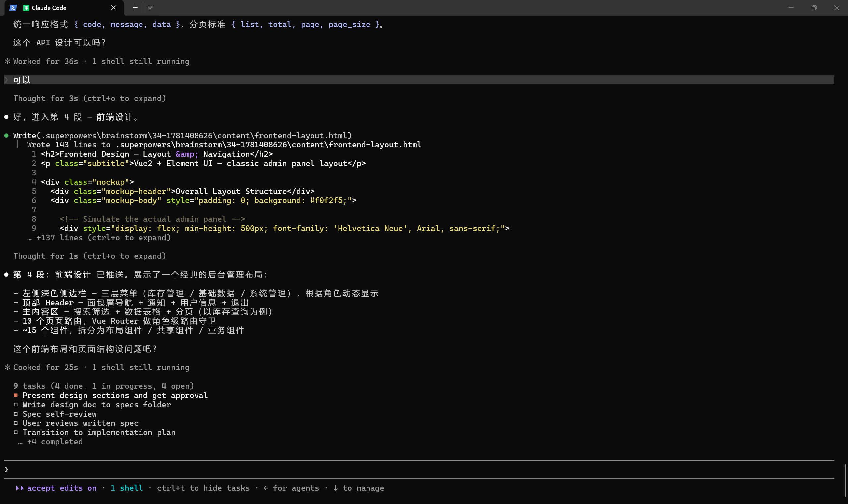Screen dimensions: 848x504
Task: Click 'Cooked for 25s · 1 shell still running'
Action: click(101, 367)
